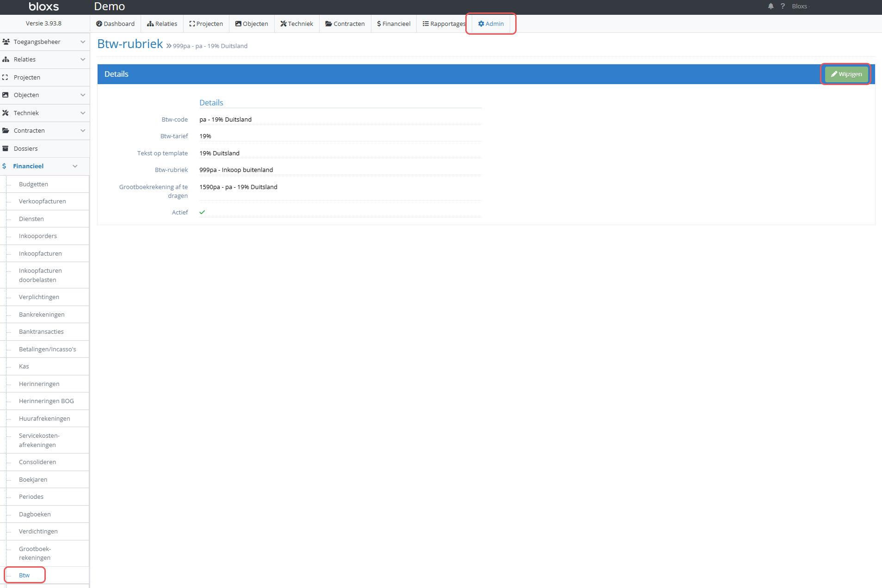Screen dimensions: 882x588
Task: Click the Projecten brackets icon in the sidebar
Action: [x=5, y=77]
